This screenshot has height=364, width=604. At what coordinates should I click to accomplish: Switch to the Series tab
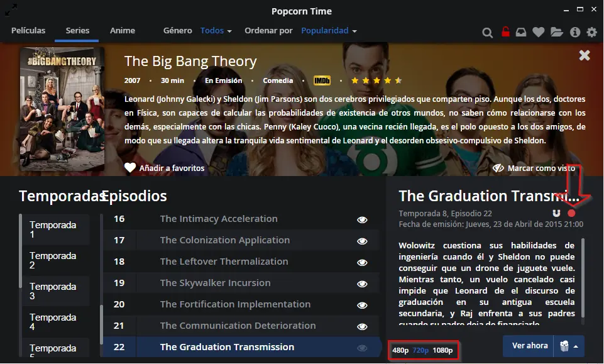point(77,30)
